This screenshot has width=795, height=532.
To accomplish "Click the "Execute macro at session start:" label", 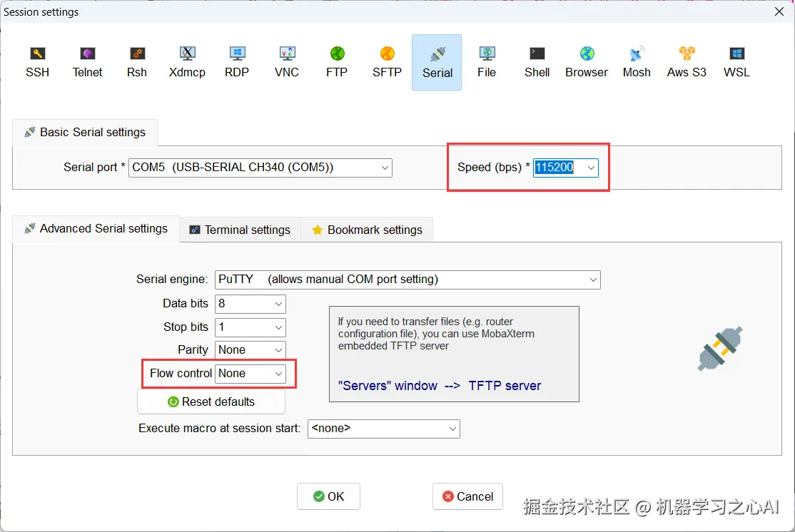I will click(220, 428).
